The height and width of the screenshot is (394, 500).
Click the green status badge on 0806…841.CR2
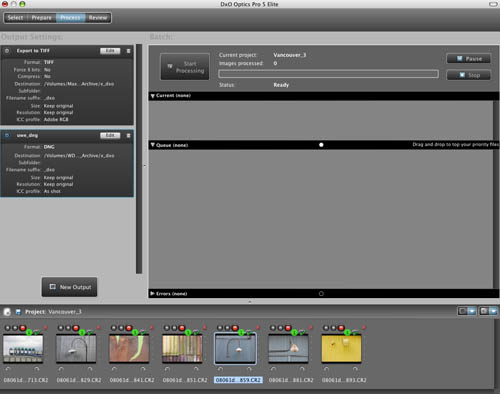tap(135, 332)
